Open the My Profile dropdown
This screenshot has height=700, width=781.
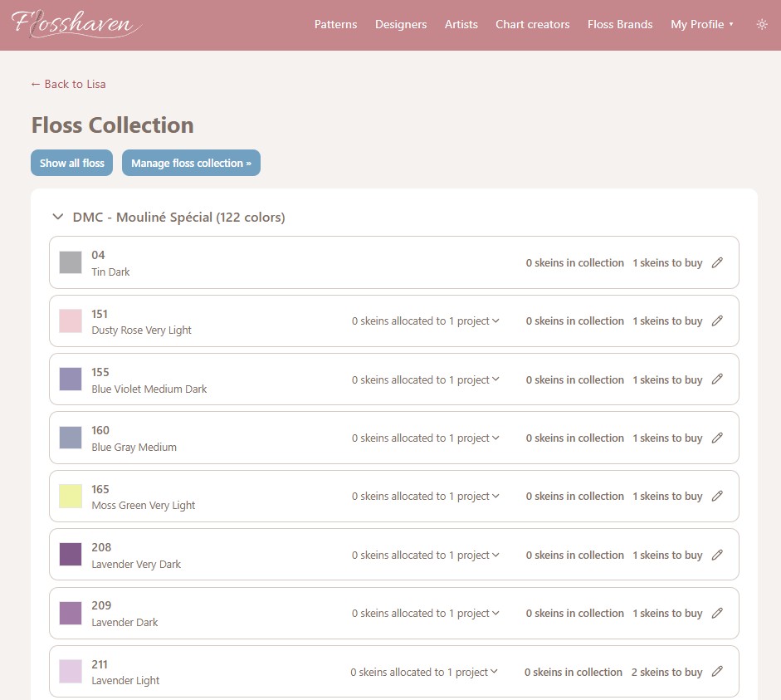702,24
